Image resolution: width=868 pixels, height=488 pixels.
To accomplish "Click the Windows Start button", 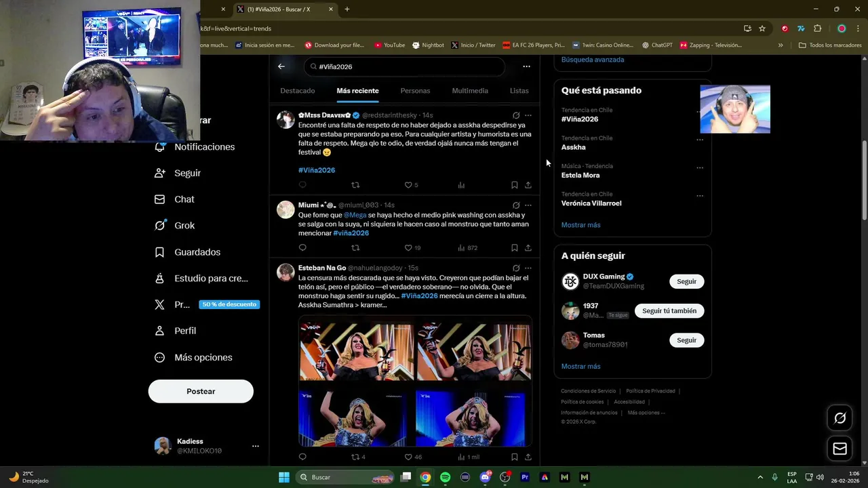I will point(284,477).
